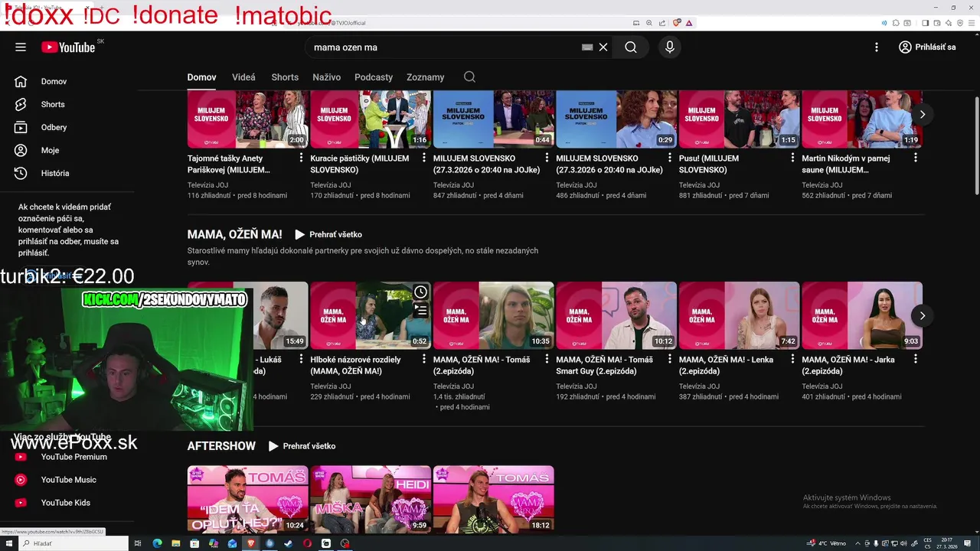Open the Hlboké názorové rozdiely video title

pyautogui.click(x=355, y=365)
